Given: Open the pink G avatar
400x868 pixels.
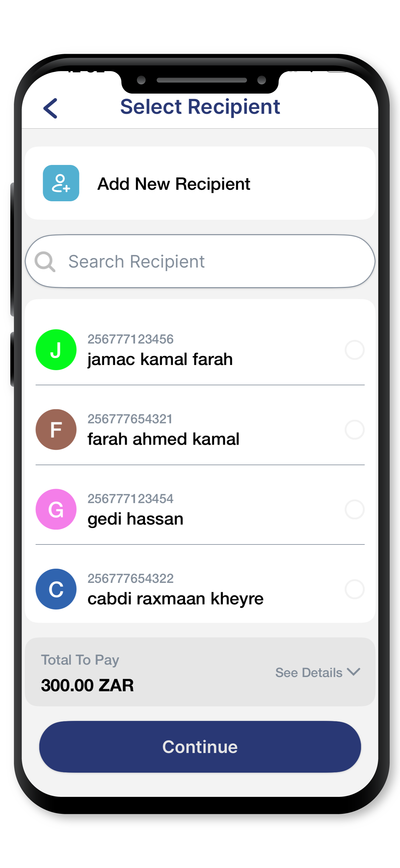Looking at the screenshot, I should coord(56,509).
